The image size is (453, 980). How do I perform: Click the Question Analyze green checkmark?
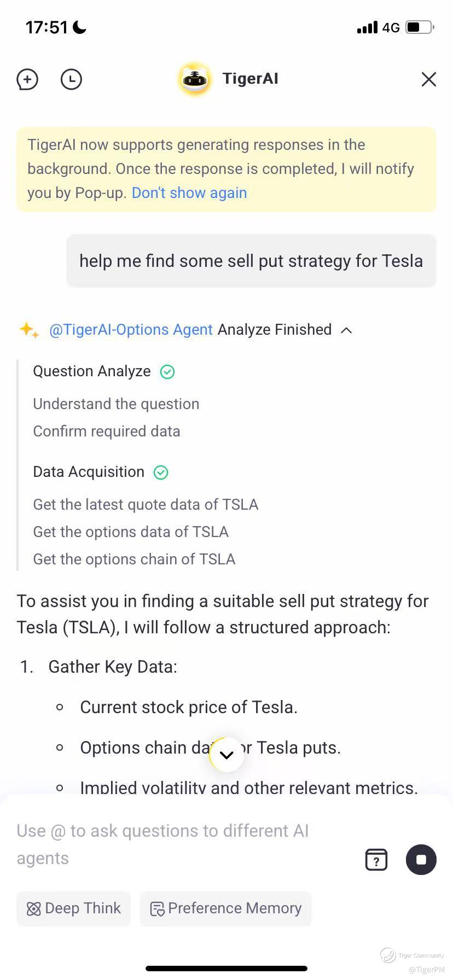point(167,372)
